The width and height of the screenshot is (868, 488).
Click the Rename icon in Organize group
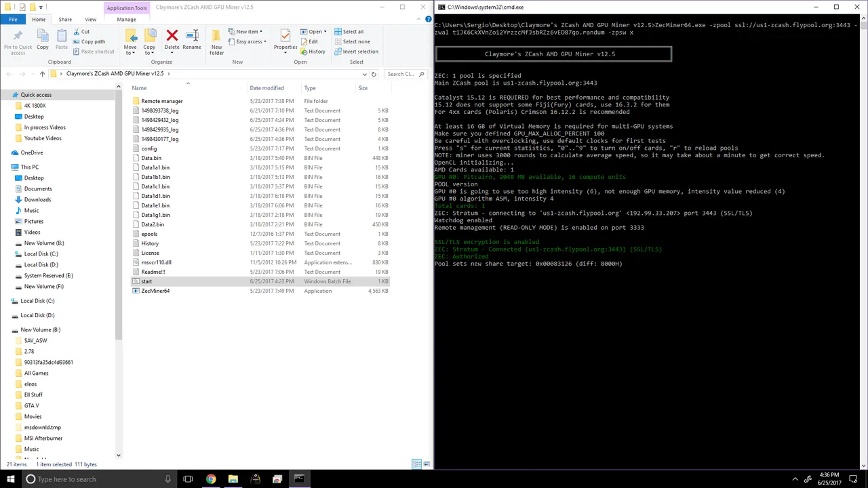pyautogui.click(x=192, y=35)
